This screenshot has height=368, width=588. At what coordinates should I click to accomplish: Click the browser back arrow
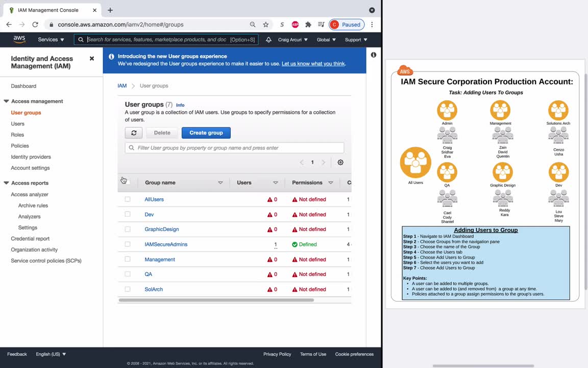9,25
